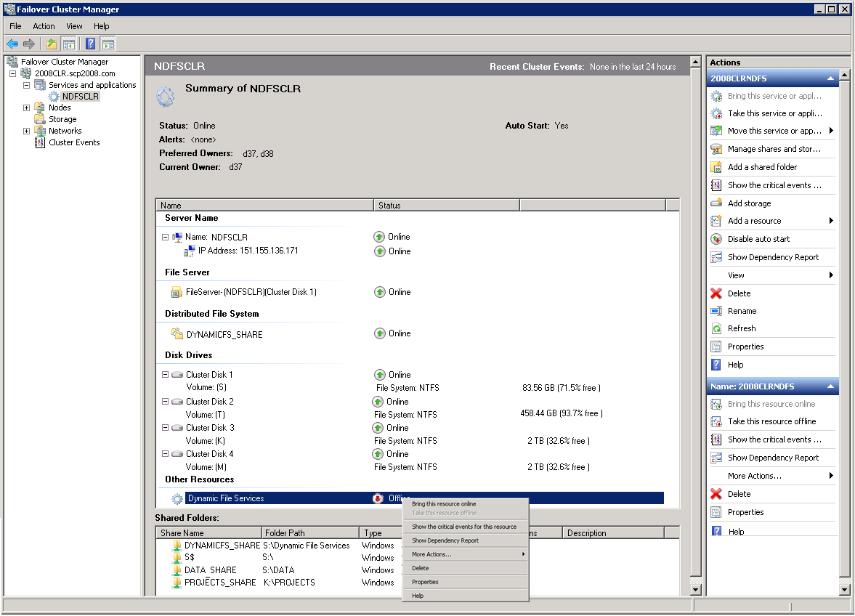Screen dimensions: 855x616
Task: Click Show Dependency Report under Name: 2008CLRNDFS
Action: coord(773,458)
